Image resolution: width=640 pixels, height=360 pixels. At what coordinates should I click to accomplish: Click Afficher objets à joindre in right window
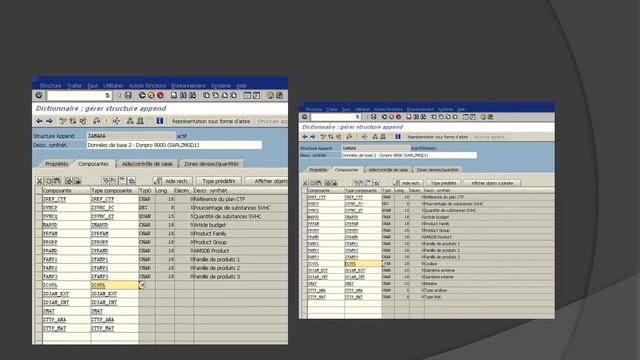[492, 183]
